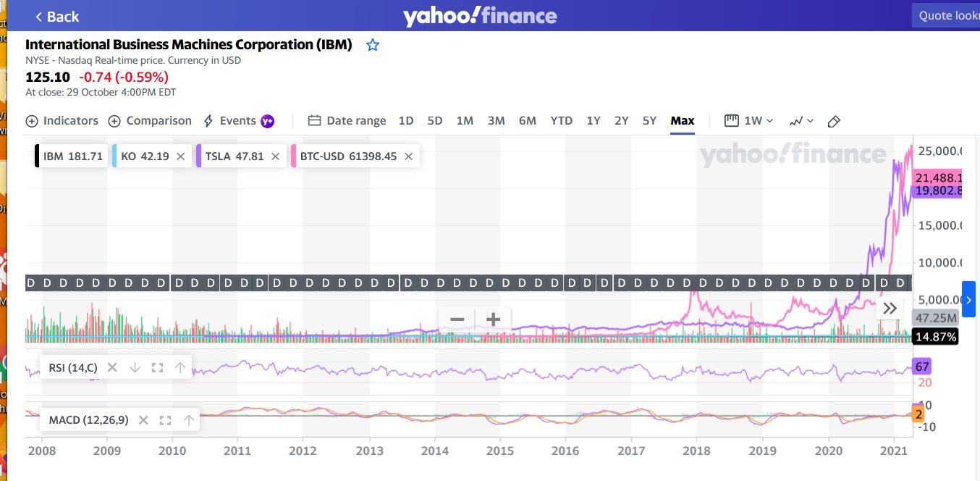The height and width of the screenshot is (481, 980).
Task: Open the chart type dropdown
Action: coord(801,121)
